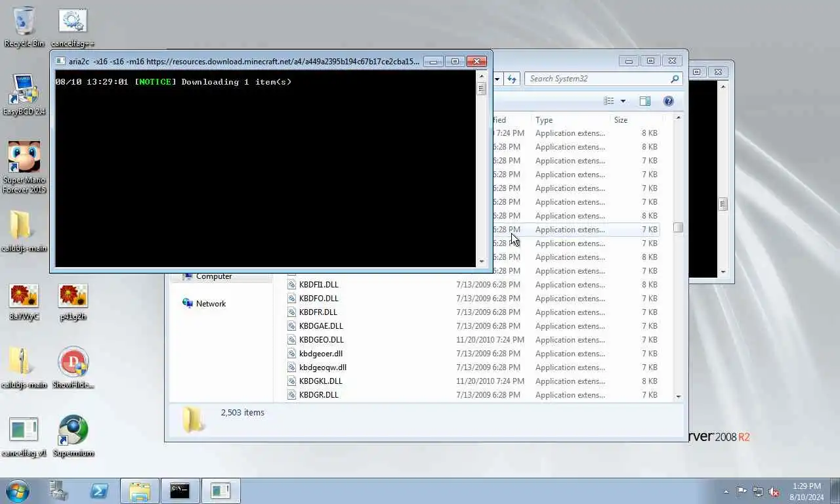Launch the Supermium browser shortcut
The image size is (840, 504).
click(x=73, y=436)
